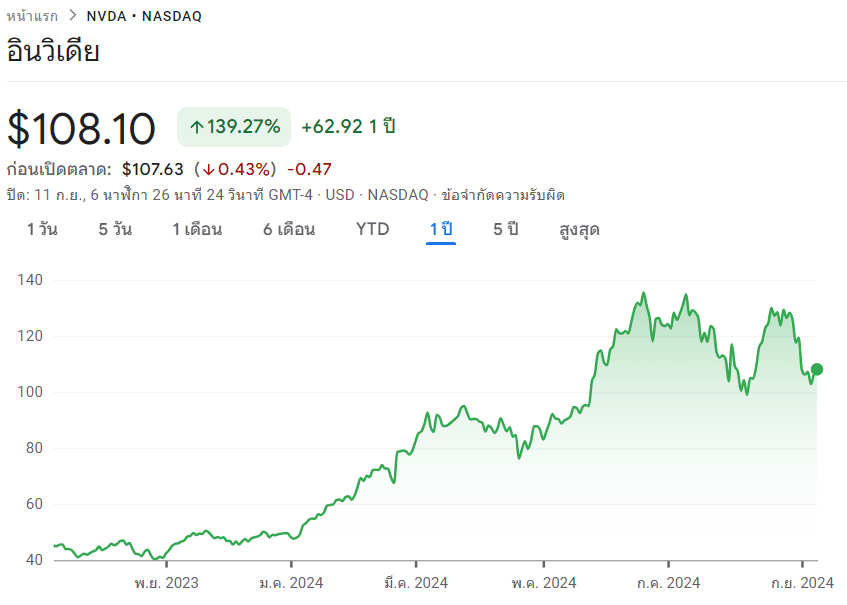Click the breadcrumb chevron arrow

click(72, 16)
